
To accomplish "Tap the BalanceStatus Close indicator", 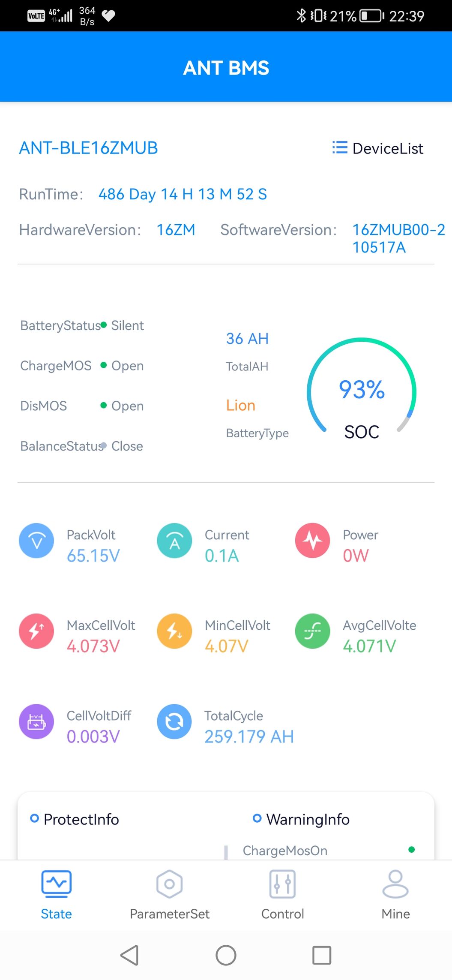I will [x=122, y=446].
